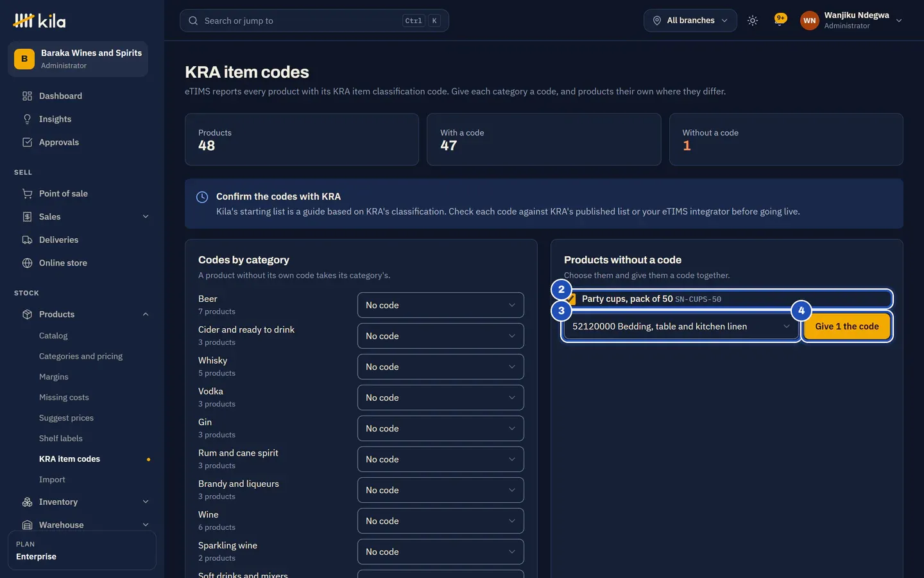Open the Brandy and liqueurs code dropdown

[441, 490]
